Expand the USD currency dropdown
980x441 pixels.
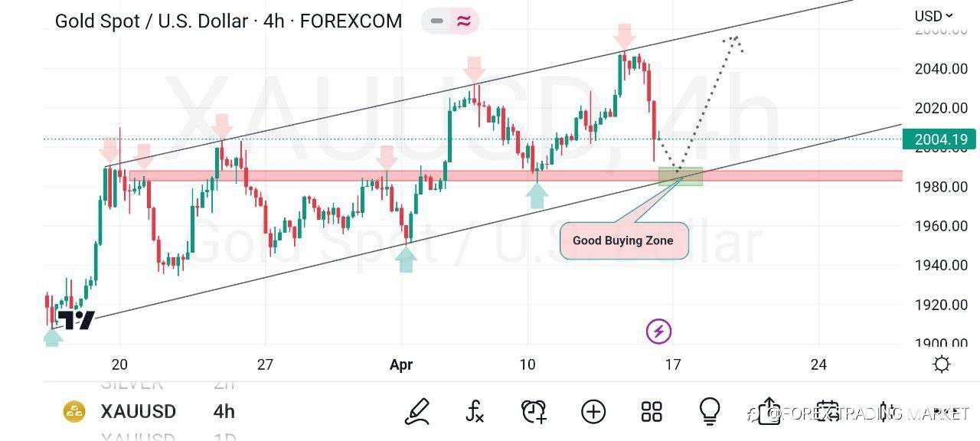pos(933,15)
